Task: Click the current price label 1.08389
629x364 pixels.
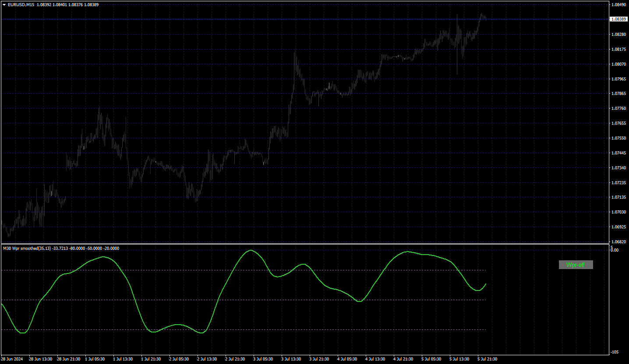Action: point(618,19)
